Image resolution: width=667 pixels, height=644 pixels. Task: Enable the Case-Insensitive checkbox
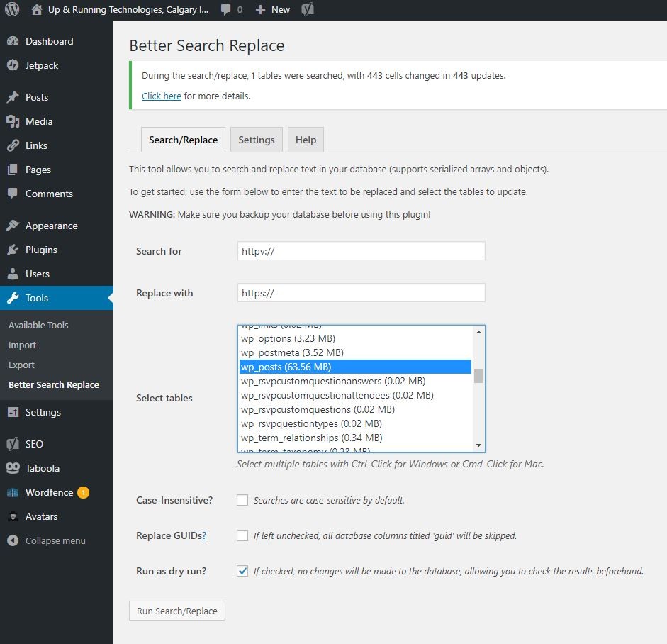(x=242, y=500)
